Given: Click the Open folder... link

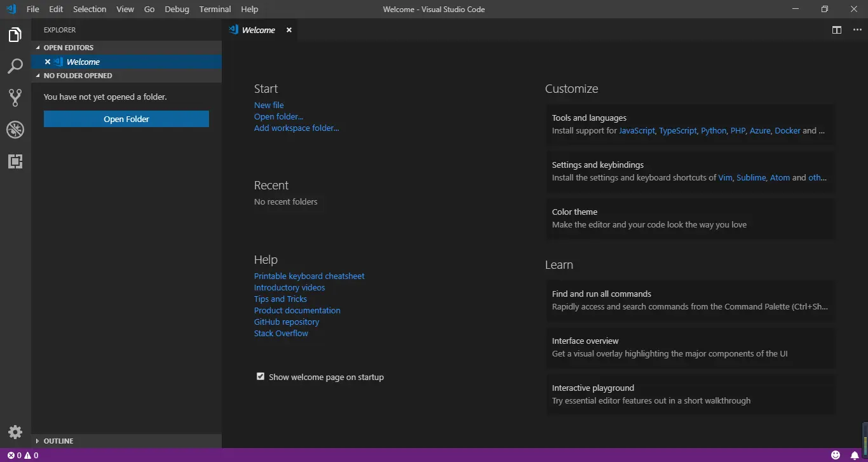Looking at the screenshot, I should pos(279,117).
